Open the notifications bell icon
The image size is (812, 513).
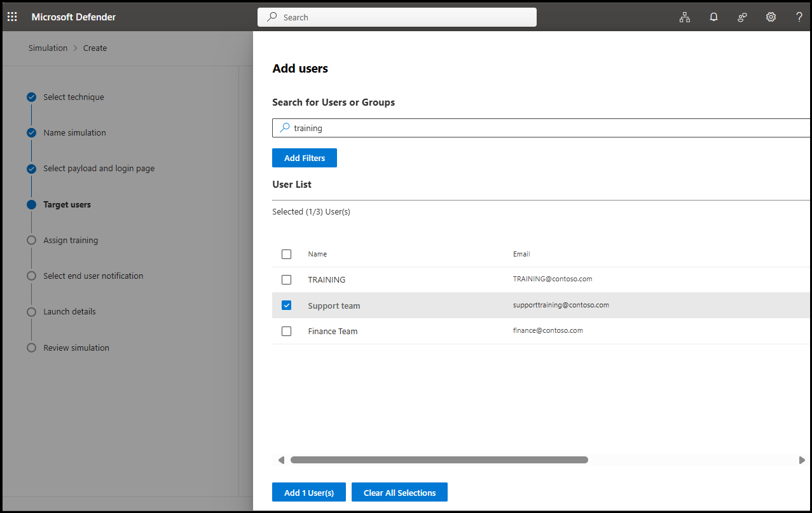tap(713, 17)
